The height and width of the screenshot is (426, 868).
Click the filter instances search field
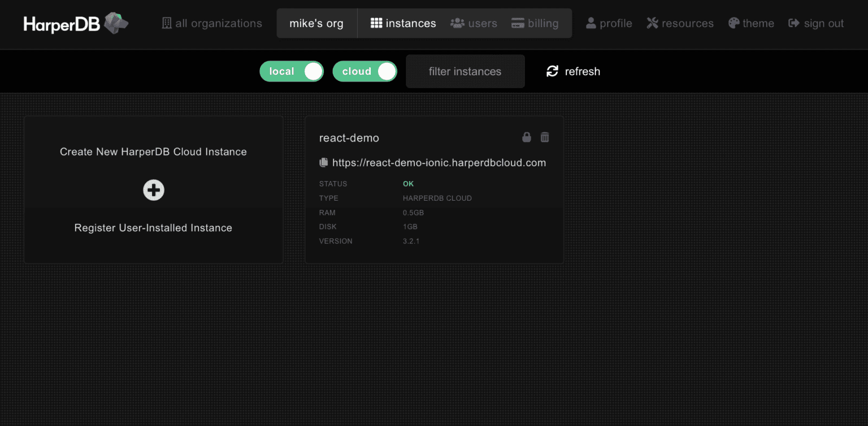click(465, 71)
